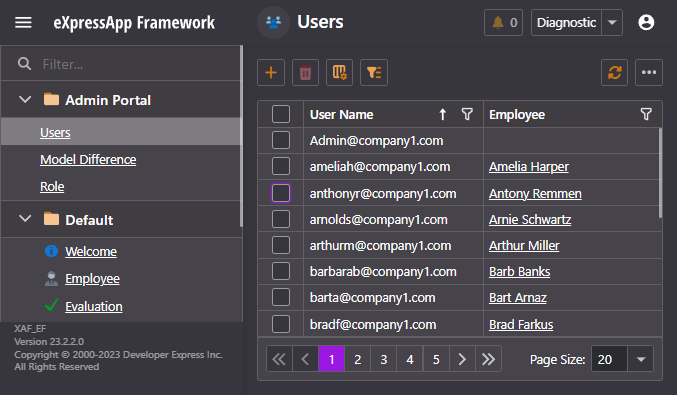
Task: Check the bradf@company1.com row checkbox
Action: pos(281,324)
